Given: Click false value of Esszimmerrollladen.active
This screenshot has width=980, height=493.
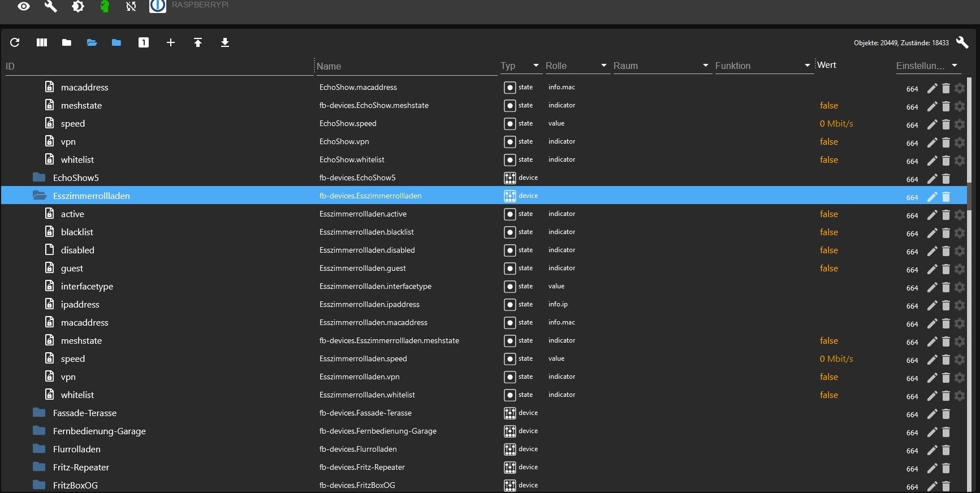Looking at the screenshot, I should pyautogui.click(x=829, y=214).
